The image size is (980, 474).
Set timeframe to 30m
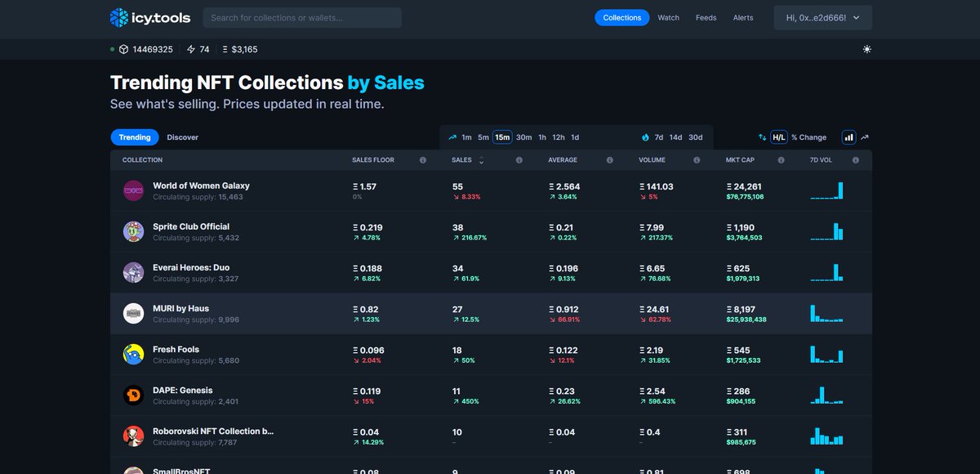(x=523, y=137)
